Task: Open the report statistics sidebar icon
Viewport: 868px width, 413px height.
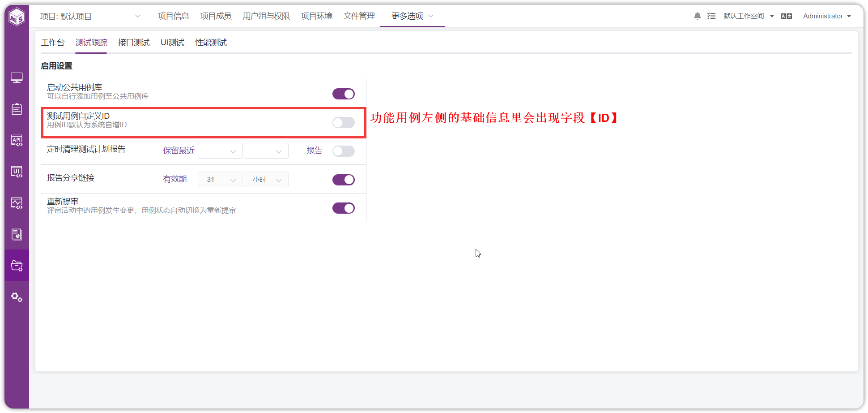Action: (x=17, y=234)
